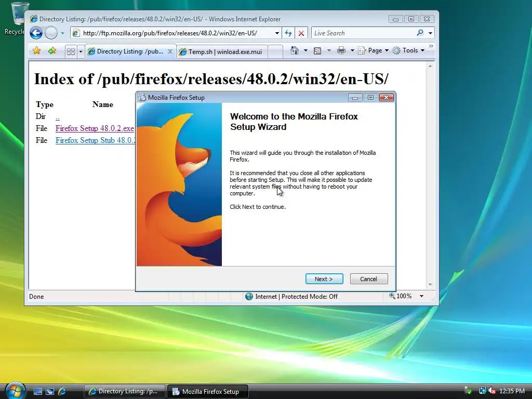The image size is (532, 399).
Task: Click Add to Favorites icon
Action: 52,51
